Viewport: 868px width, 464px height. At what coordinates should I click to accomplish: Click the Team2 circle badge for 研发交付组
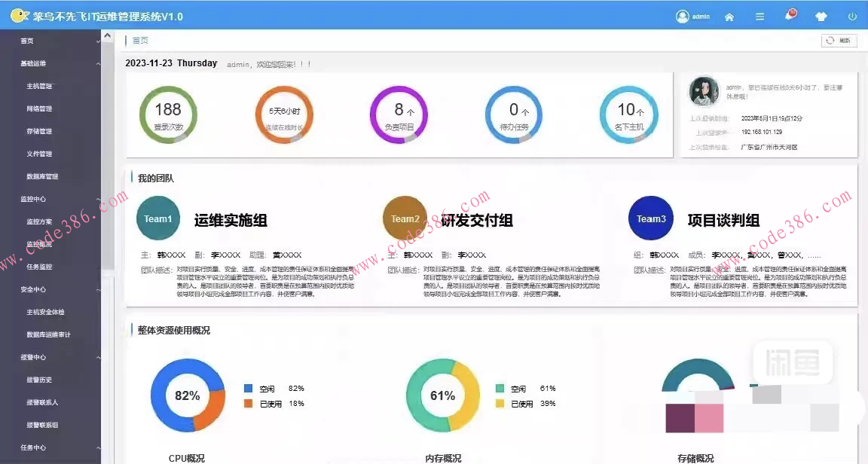404,218
